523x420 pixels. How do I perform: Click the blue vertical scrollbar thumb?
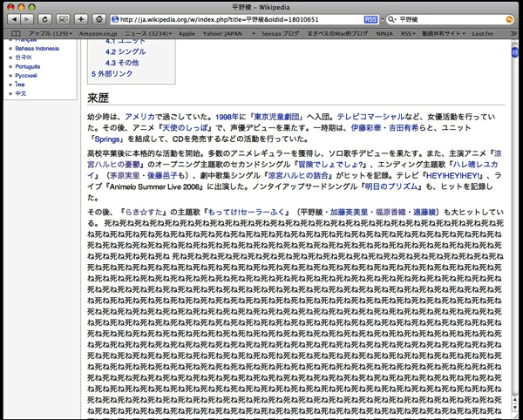click(514, 52)
